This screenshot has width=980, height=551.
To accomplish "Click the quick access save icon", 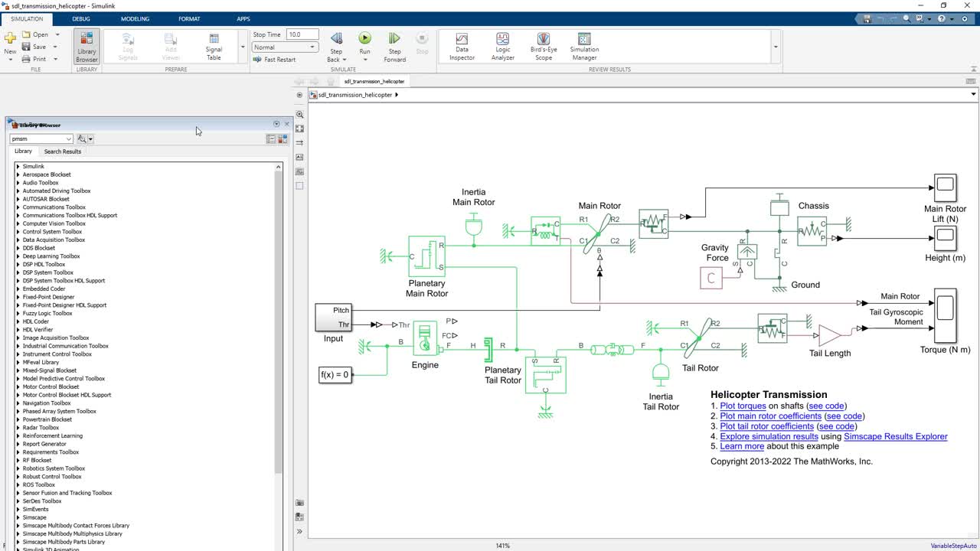I will [867, 19].
